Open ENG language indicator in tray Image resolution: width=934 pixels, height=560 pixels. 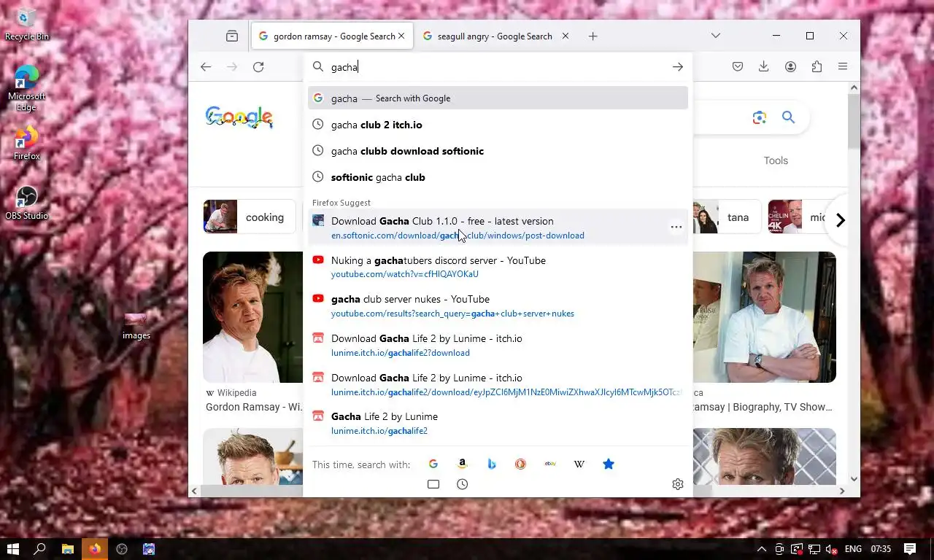tap(853, 549)
